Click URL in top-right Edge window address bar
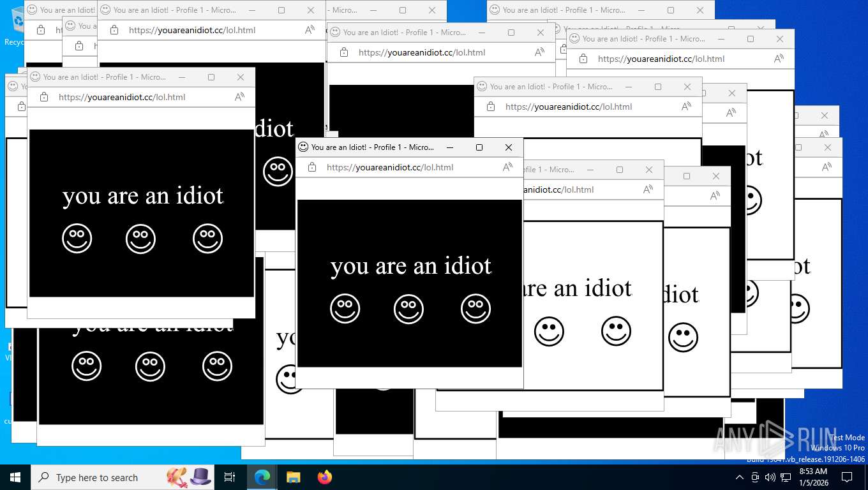 click(661, 59)
